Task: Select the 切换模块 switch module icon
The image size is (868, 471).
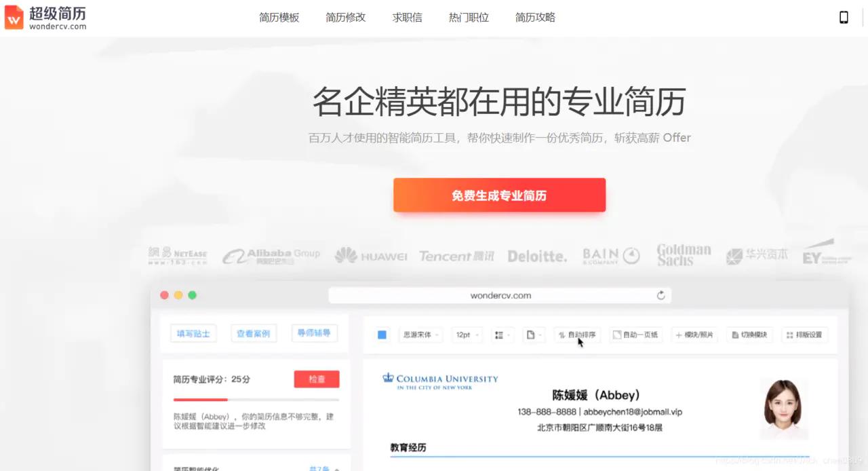Action: [749, 335]
